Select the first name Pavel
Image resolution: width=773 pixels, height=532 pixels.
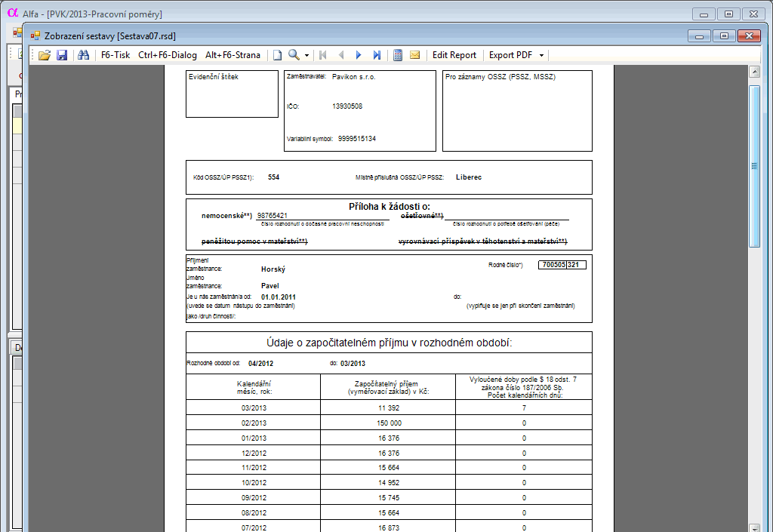pyautogui.click(x=270, y=286)
